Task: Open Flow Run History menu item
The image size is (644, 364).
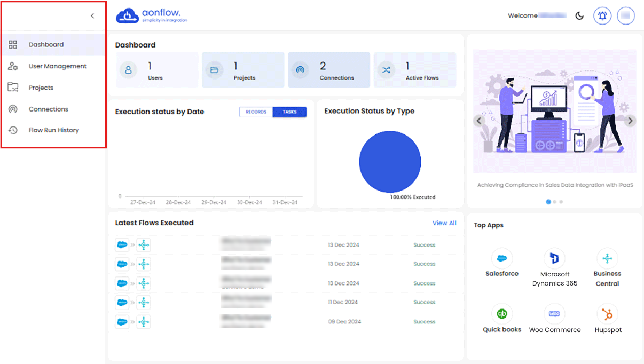Action: [53, 130]
